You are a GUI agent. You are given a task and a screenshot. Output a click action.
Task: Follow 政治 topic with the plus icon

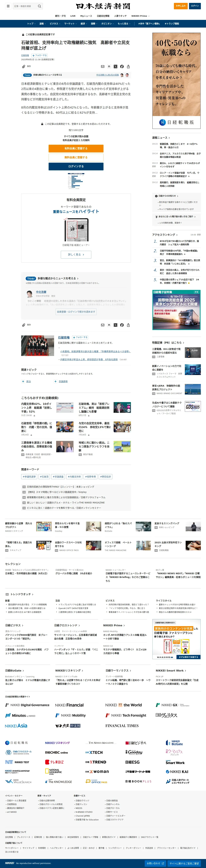coord(23,381)
